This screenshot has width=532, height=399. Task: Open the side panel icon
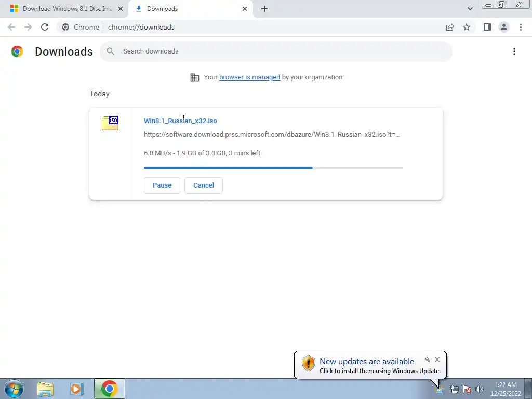pos(487,27)
